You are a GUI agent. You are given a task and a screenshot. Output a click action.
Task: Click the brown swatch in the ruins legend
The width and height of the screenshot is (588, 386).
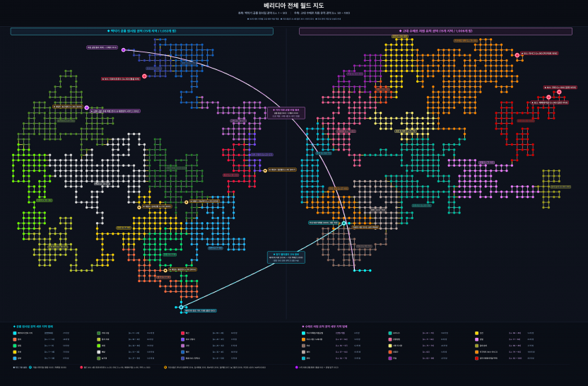[x=303, y=346]
